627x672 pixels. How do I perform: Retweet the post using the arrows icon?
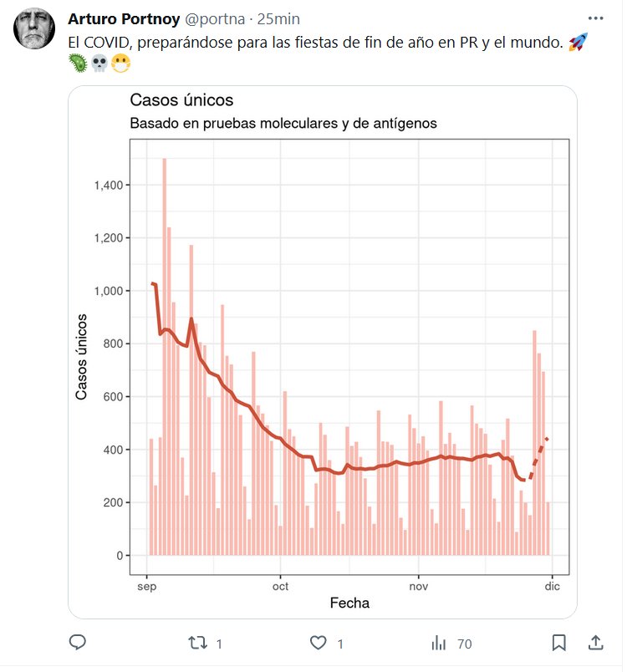point(197,643)
